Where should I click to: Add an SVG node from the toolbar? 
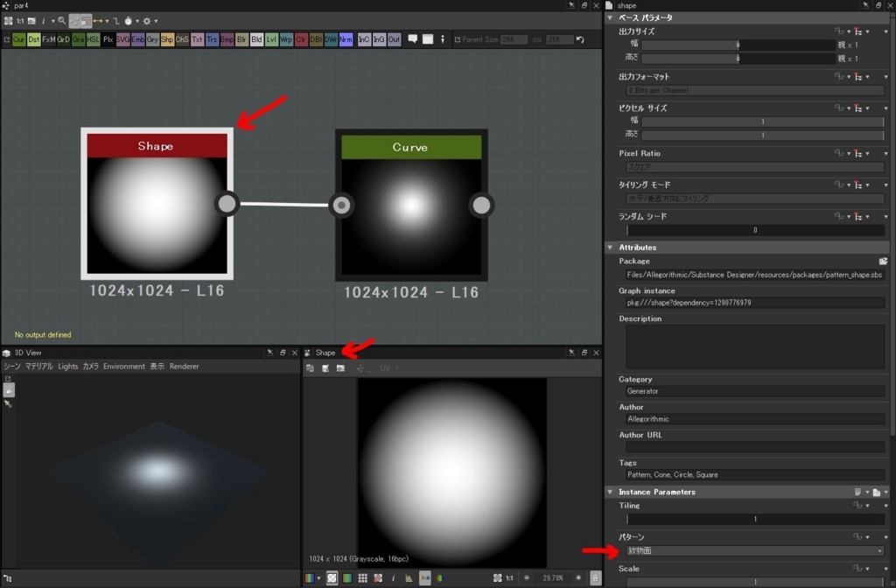122,39
